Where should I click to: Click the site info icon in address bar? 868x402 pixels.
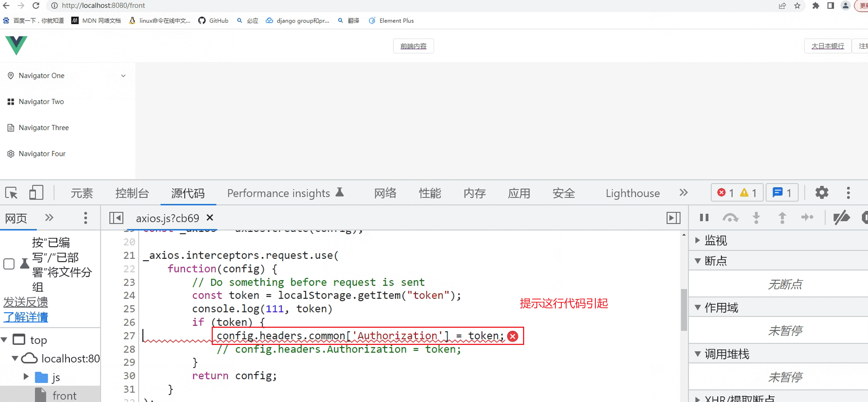pos(55,6)
